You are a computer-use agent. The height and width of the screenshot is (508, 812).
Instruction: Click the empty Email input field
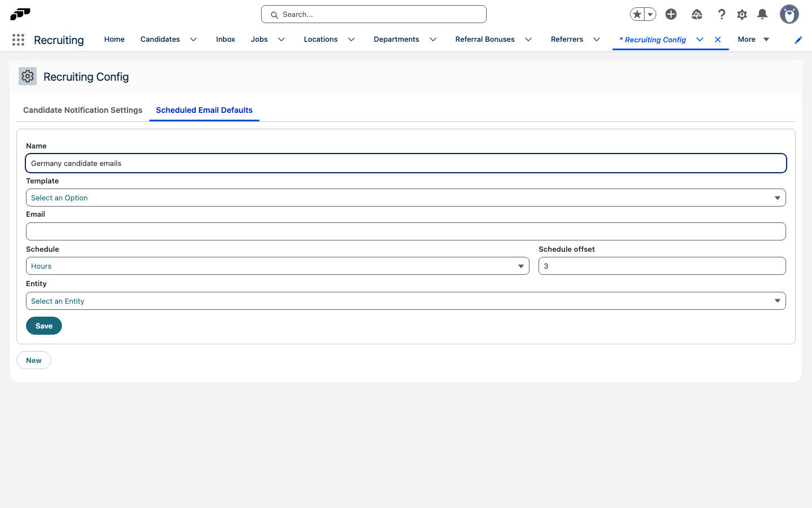tap(406, 231)
